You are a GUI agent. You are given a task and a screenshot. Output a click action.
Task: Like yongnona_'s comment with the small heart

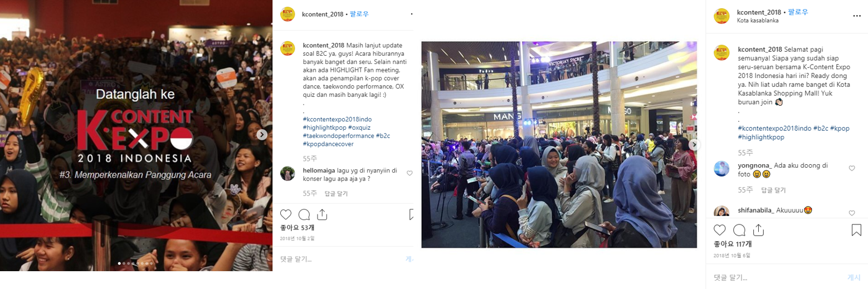[852, 168]
